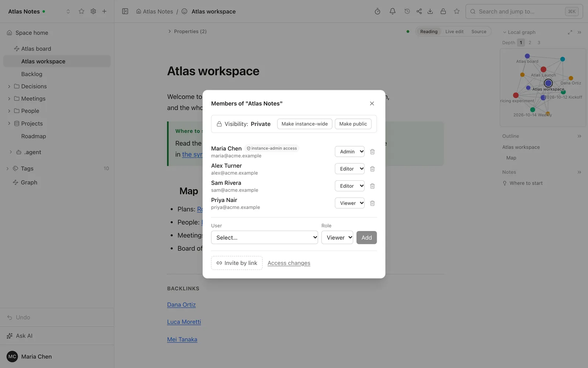Open the timer icon in top toolbar
The height and width of the screenshot is (368, 588).
pos(377,11)
